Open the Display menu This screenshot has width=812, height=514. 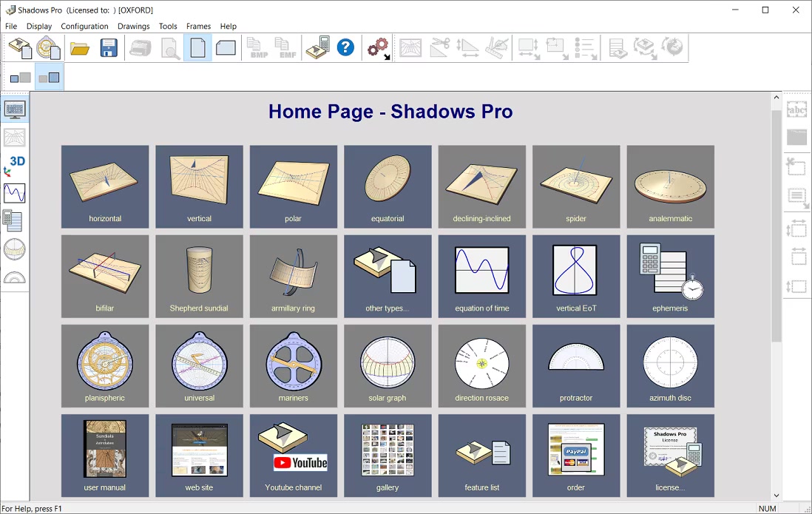point(39,26)
